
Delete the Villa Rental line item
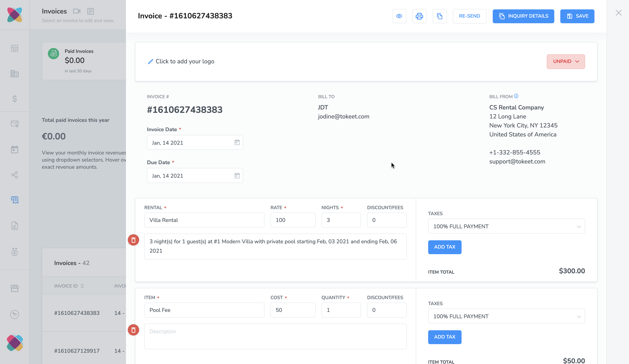point(133,240)
